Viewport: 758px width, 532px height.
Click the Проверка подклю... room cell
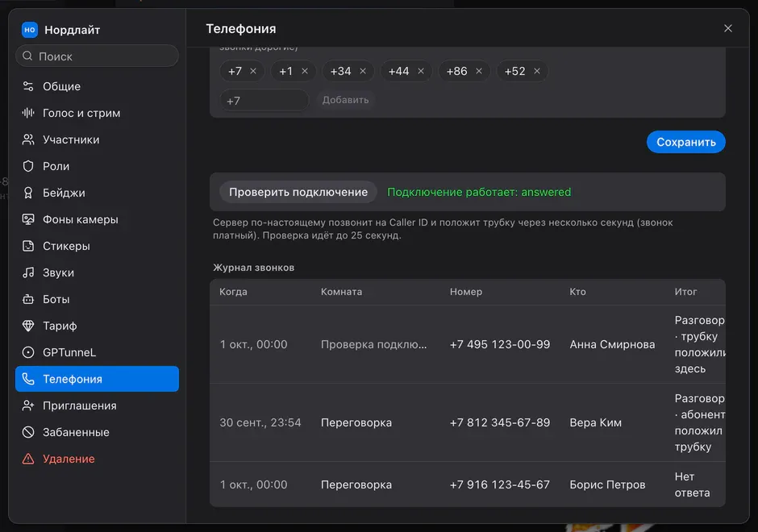click(x=373, y=344)
